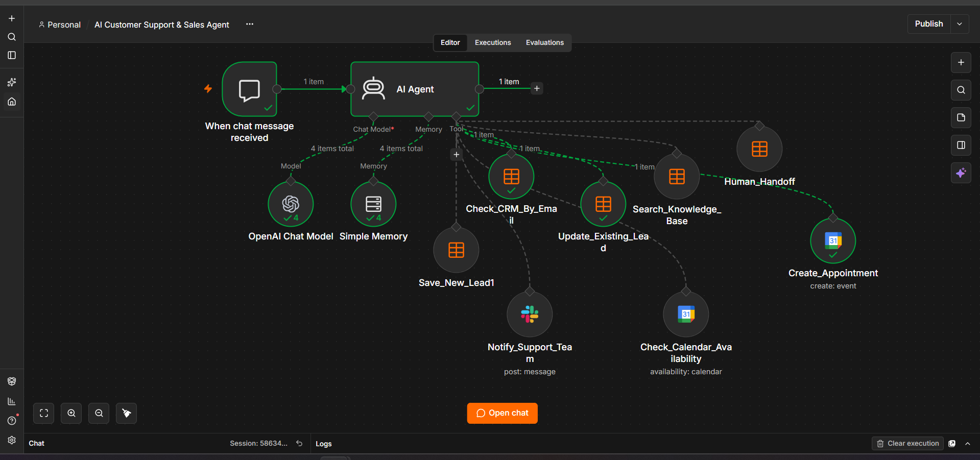The image size is (980, 460).
Task: Open the search icon in left sidebar
Action: tap(12, 37)
